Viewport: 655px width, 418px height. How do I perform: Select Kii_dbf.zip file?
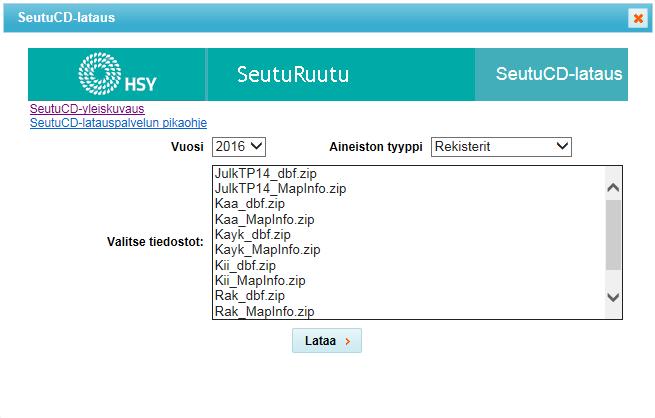[x=409, y=265]
